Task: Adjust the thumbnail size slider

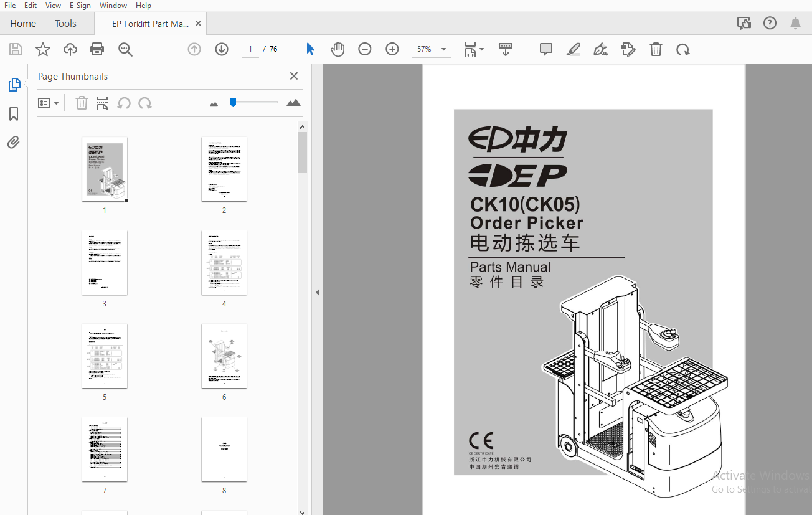Action: pos(233,102)
